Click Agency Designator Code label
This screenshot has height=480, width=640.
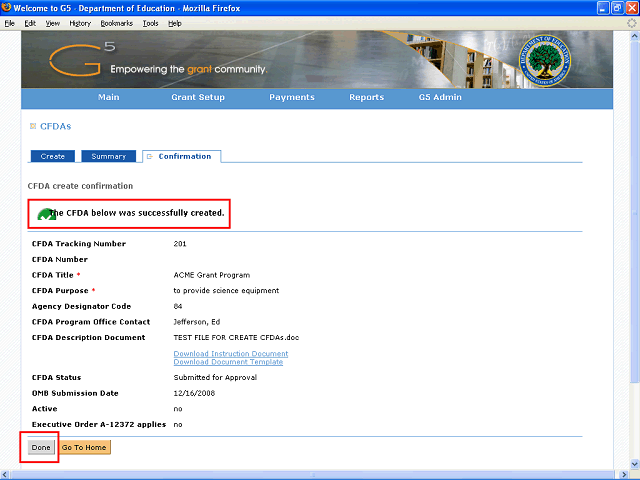81,307
